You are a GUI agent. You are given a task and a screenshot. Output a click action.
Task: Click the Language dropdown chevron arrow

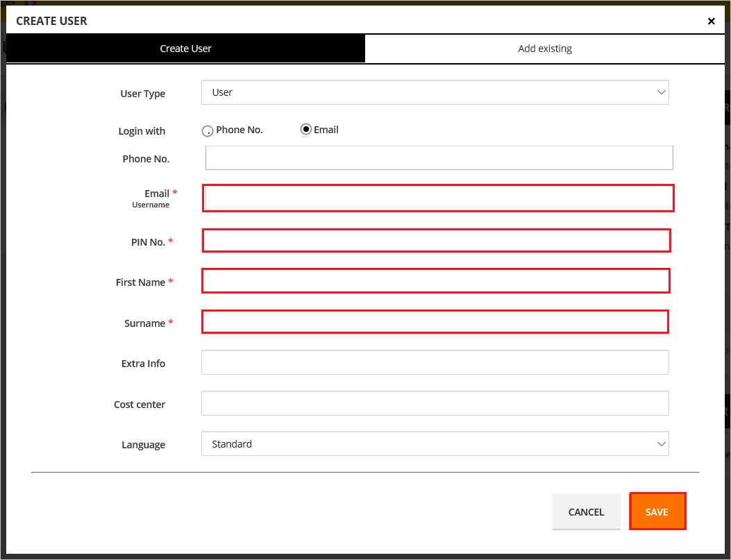click(x=660, y=443)
